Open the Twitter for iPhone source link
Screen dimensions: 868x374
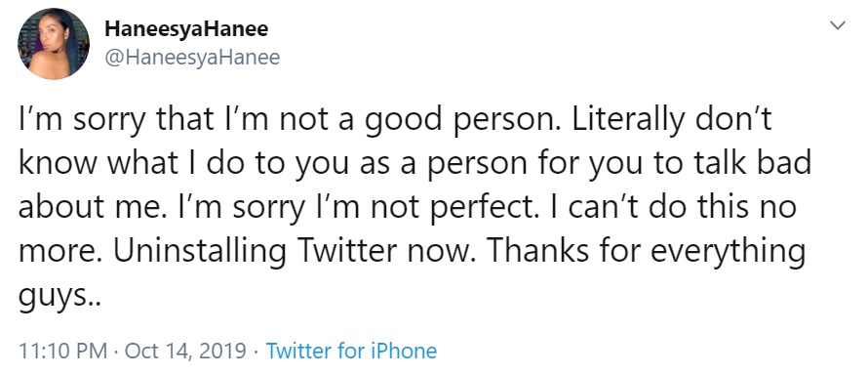(x=351, y=351)
